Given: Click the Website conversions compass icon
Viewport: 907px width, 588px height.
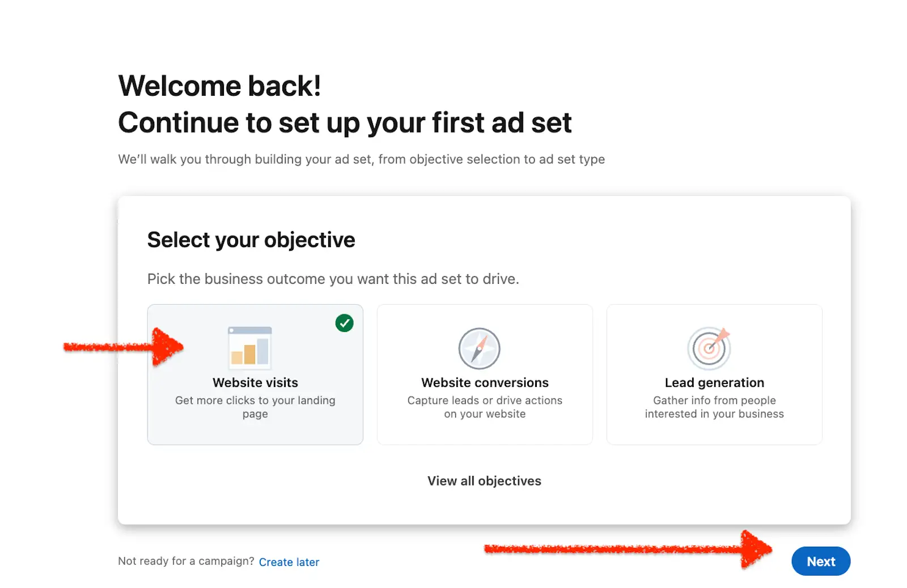Looking at the screenshot, I should pyautogui.click(x=479, y=348).
